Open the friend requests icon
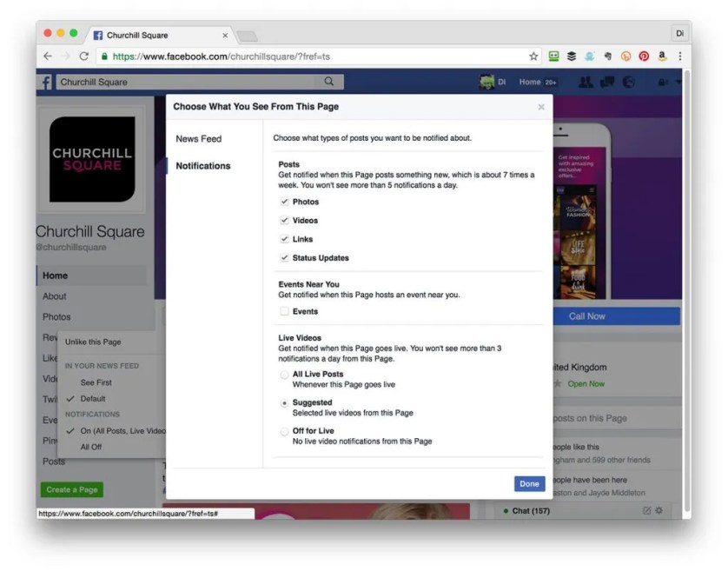This screenshot has width=728, height=571. (586, 83)
